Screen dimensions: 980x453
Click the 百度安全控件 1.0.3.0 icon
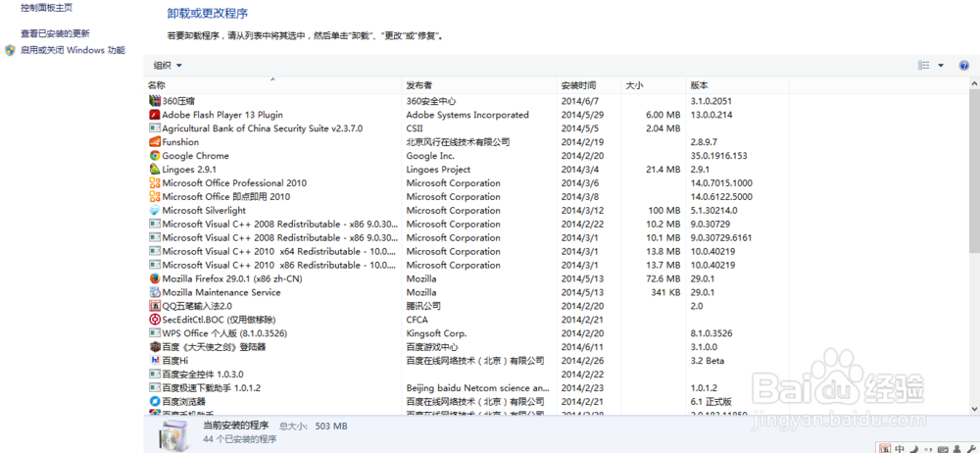(155, 375)
